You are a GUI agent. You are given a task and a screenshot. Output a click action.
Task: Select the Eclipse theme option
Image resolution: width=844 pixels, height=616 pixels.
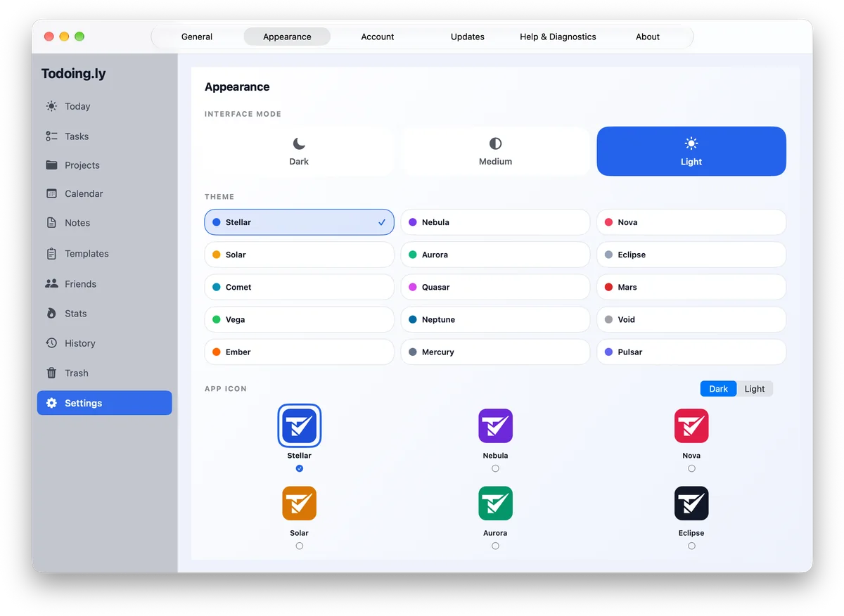click(691, 255)
